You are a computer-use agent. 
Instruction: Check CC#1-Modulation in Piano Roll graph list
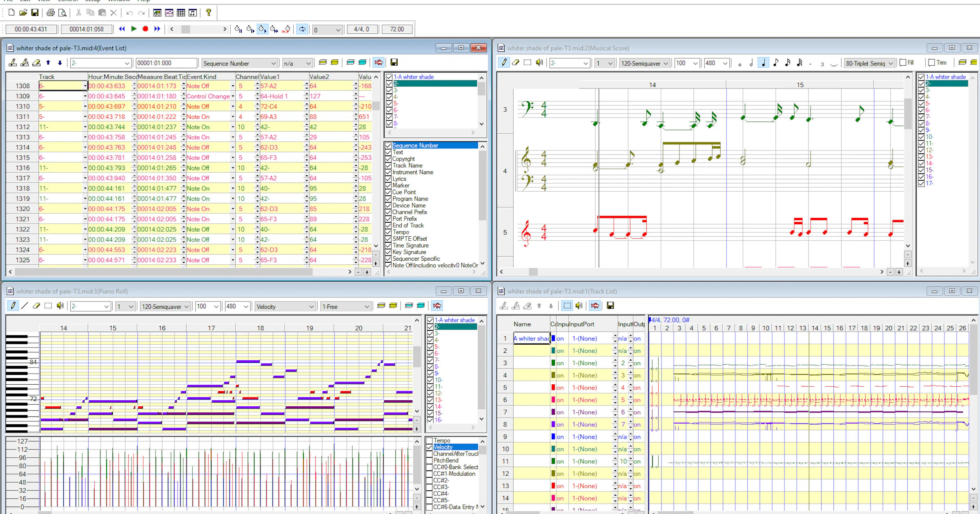tap(429, 474)
